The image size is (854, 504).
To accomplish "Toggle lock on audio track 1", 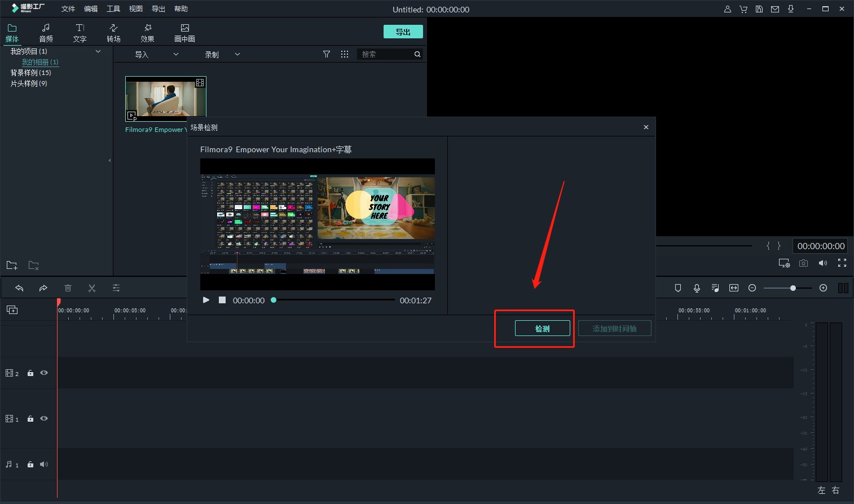I will click(30, 465).
